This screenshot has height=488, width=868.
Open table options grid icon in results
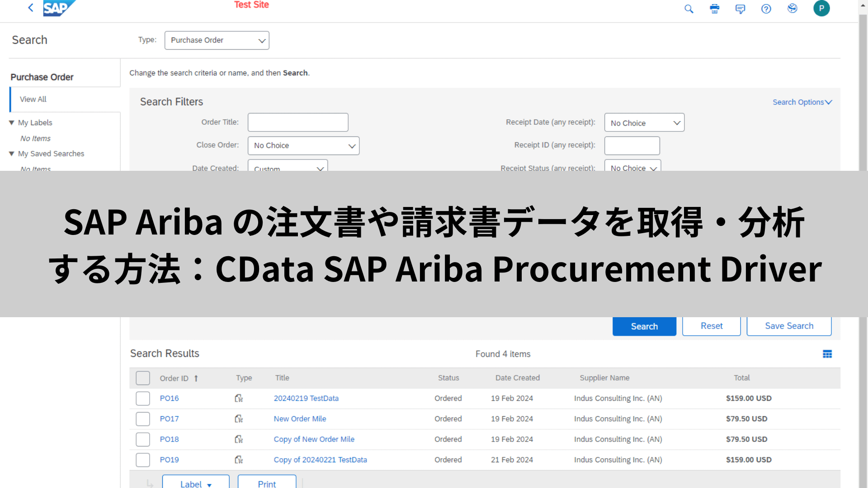[x=827, y=354]
